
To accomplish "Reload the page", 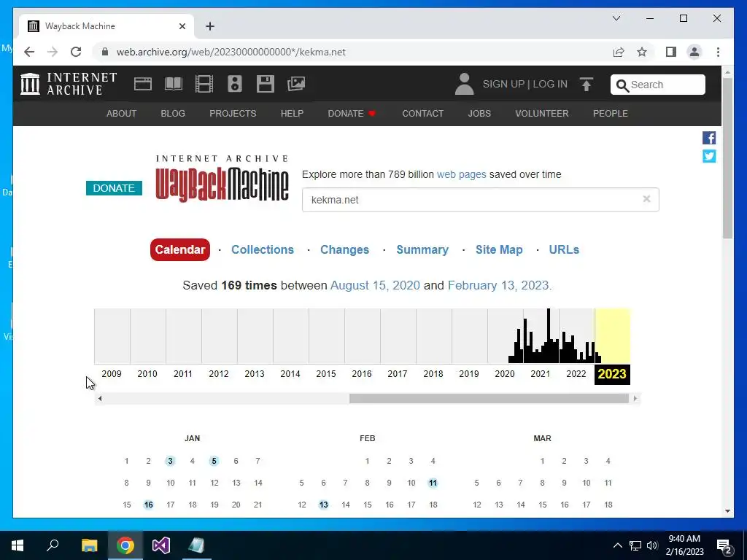I will click(x=76, y=52).
